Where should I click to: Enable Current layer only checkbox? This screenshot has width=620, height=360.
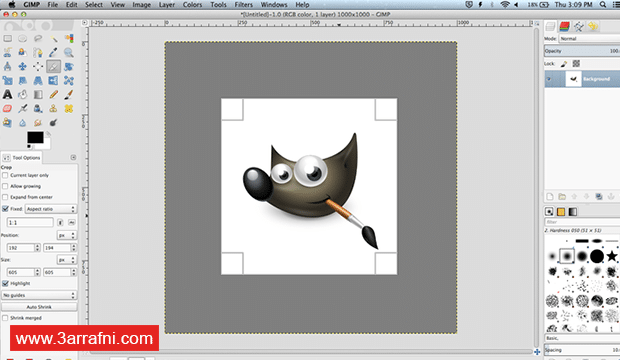tap(5, 175)
